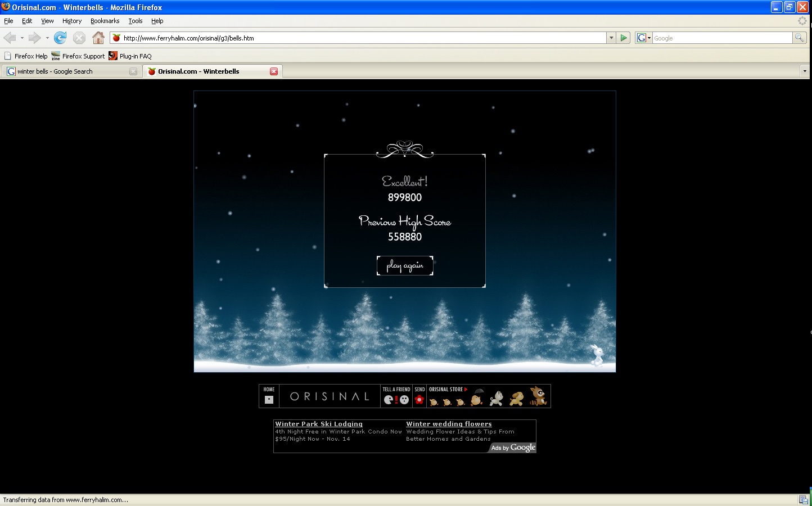
Task: Click the raccoon store icon
Action: click(538, 396)
